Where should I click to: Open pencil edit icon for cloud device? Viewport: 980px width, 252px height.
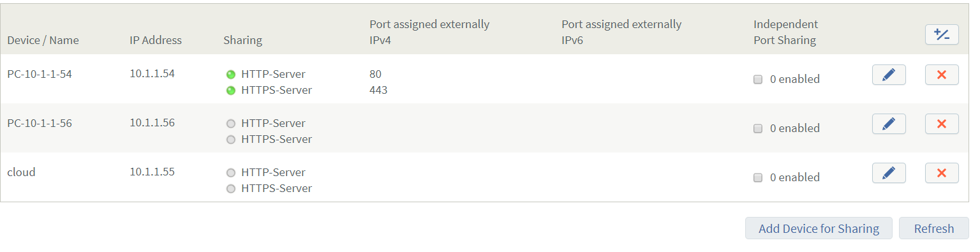pos(889,173)
